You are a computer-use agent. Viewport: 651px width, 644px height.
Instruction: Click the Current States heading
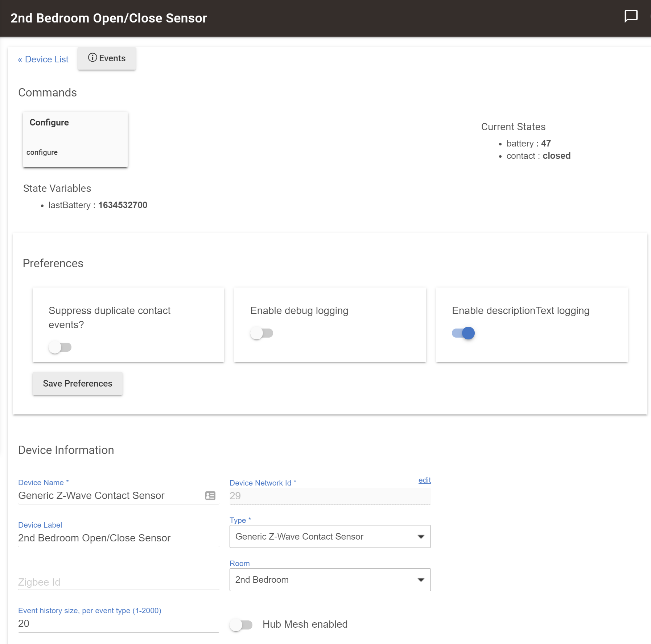click(x=513, y=127)
